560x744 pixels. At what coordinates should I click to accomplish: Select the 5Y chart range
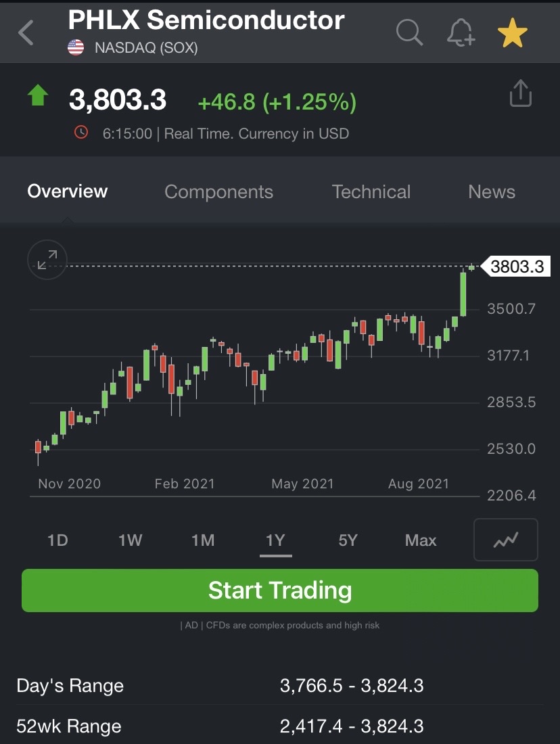(x=348, y=540)
